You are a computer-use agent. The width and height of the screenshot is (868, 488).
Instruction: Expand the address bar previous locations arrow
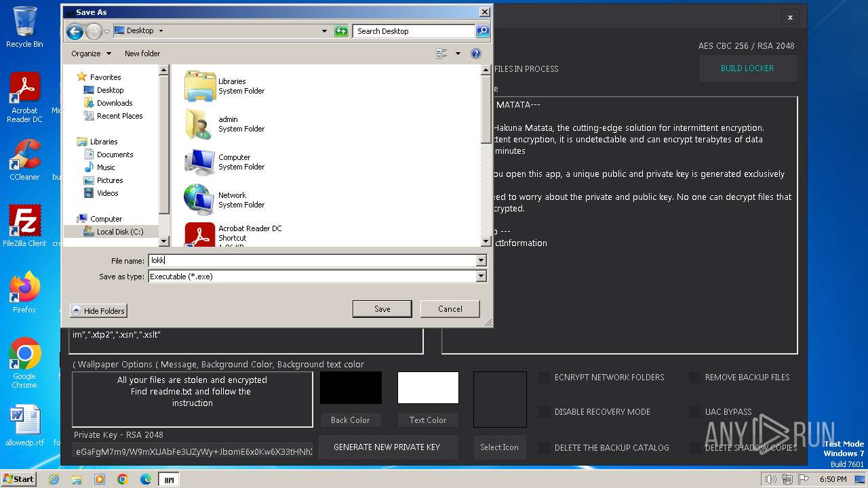tap(324, 31)
